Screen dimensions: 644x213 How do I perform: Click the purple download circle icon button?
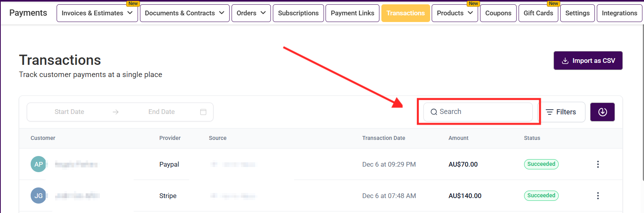click(x=602, y=112)
